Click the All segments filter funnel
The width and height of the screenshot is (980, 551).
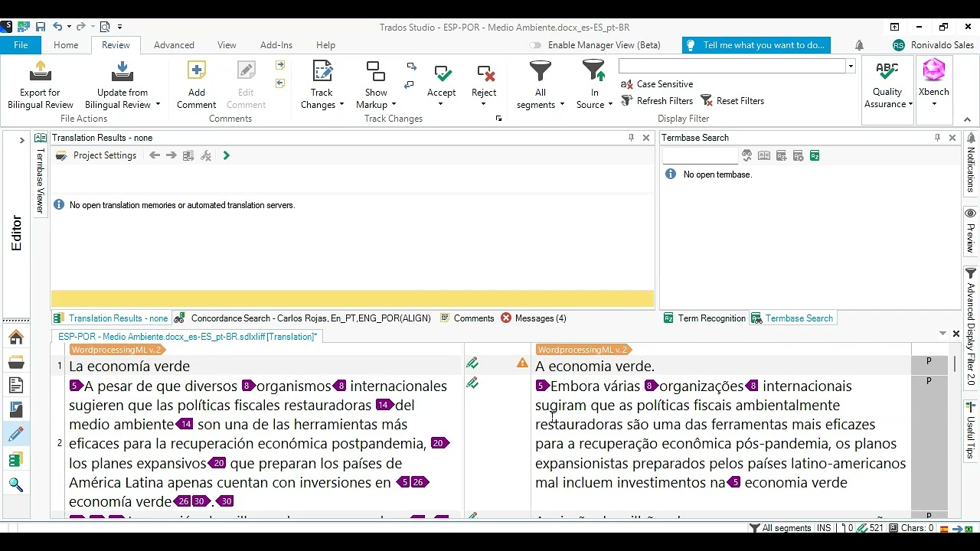(541, 71)
